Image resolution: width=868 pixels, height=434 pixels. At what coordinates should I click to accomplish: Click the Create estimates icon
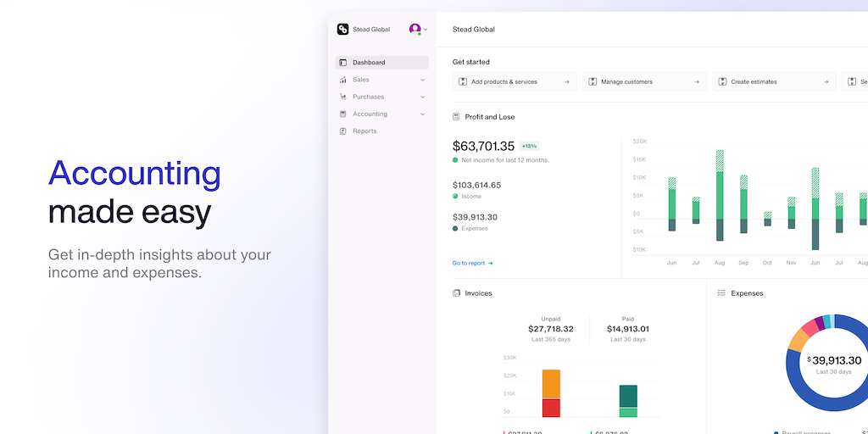(x=722, y=81)
